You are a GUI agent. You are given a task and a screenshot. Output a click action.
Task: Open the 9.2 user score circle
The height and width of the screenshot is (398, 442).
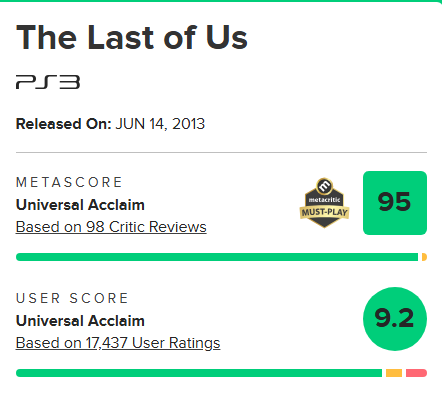click(x=395, y=319)
